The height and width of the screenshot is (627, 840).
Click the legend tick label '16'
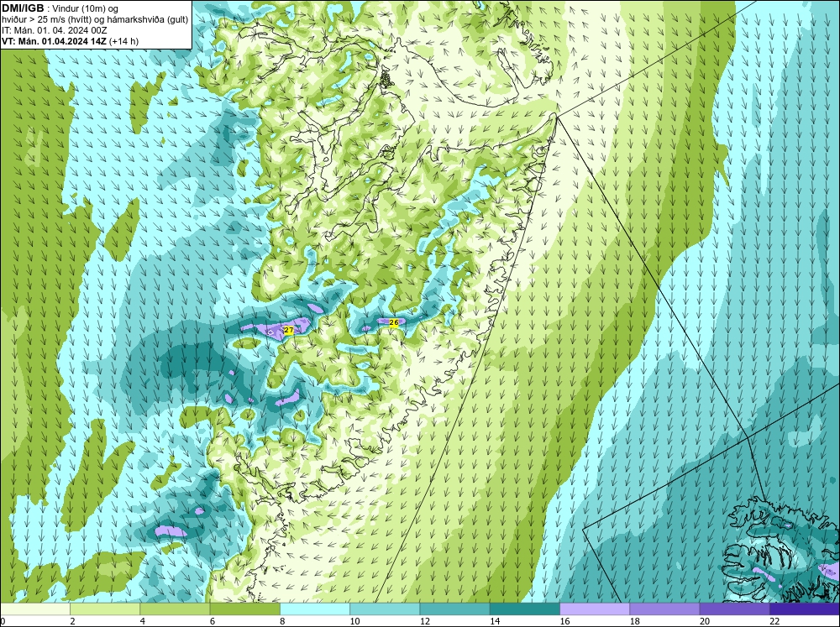[564, 621]
